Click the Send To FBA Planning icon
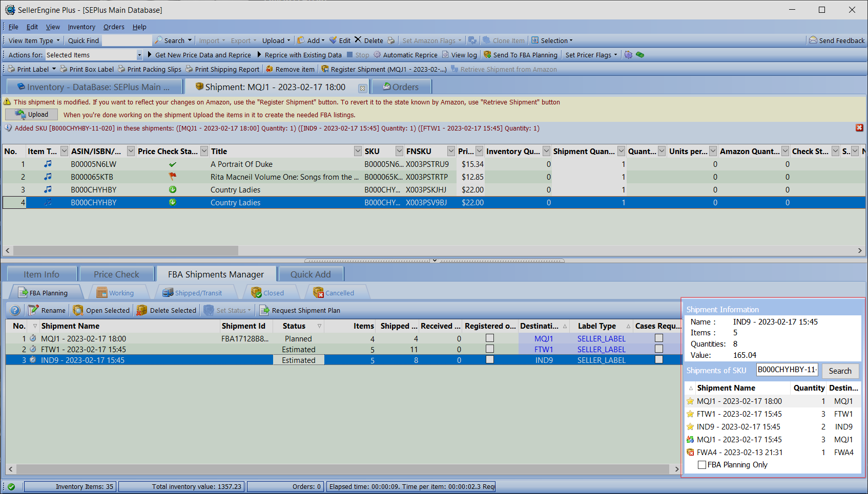This screenshot has width=868, height=494. (487, 55)
